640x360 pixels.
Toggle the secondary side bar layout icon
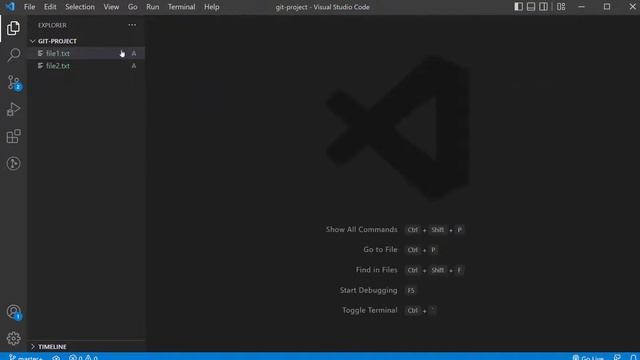pos(544,7)
